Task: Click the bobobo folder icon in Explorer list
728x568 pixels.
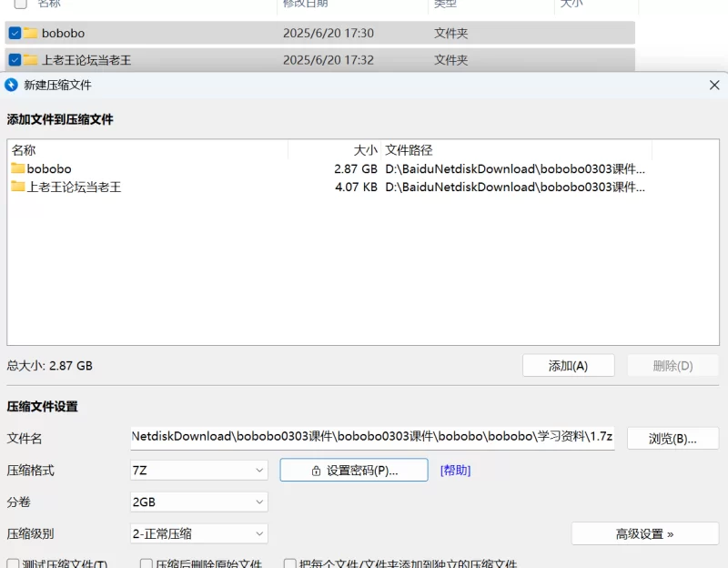Action: (31, 33)
